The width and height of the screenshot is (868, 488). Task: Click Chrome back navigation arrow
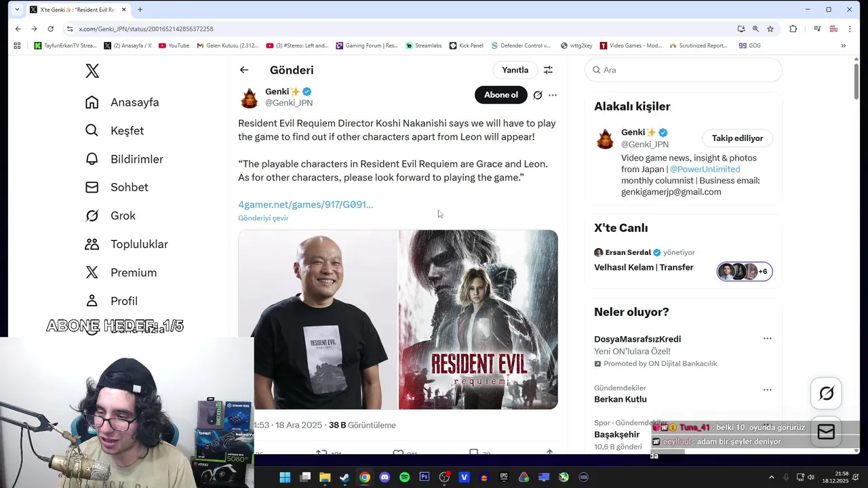pyautogui.click(x=18, y=29)
